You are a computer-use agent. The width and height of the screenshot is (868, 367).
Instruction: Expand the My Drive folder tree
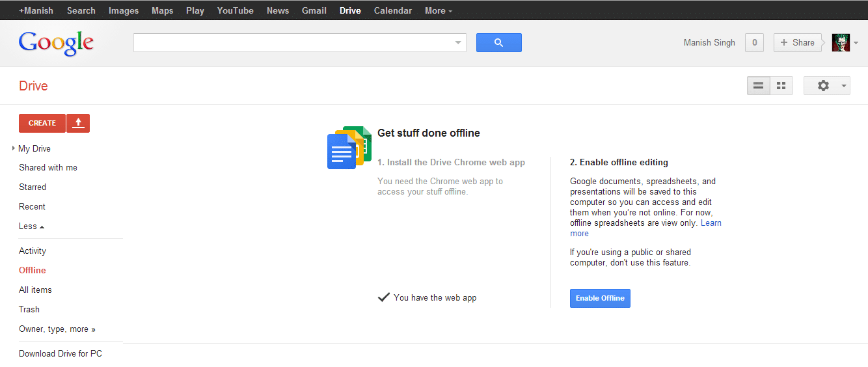tap(14, 148)
